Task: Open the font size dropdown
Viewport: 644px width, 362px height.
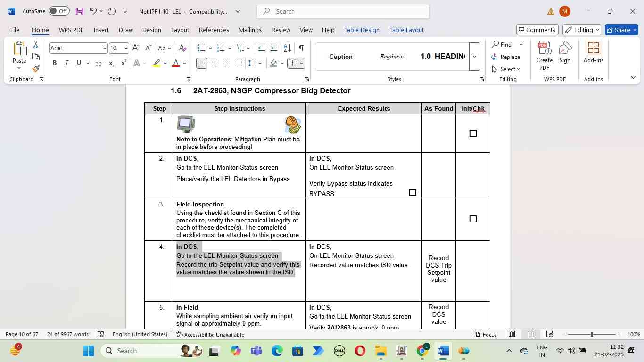Action: coord(125,48)
